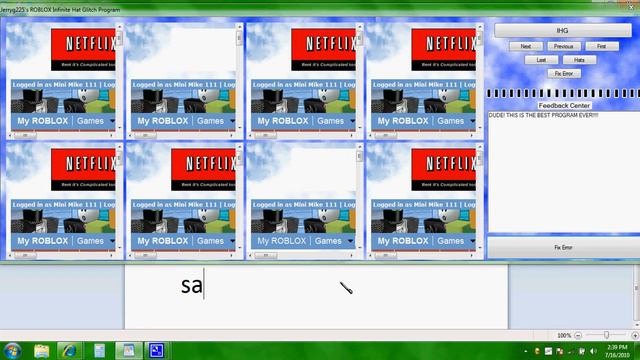The height and width of the screenshot is (360, 640).
Task: Click Games in top-row fourth browser pane
Action: [451, 121]
